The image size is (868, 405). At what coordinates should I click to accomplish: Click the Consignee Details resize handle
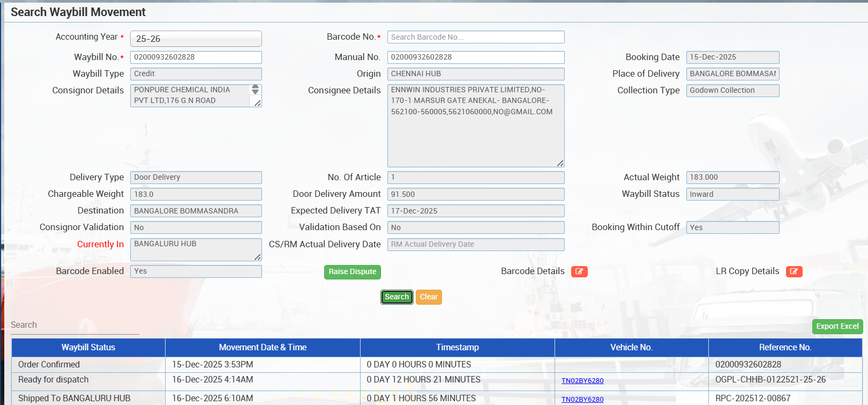click(x=560, y=163)
